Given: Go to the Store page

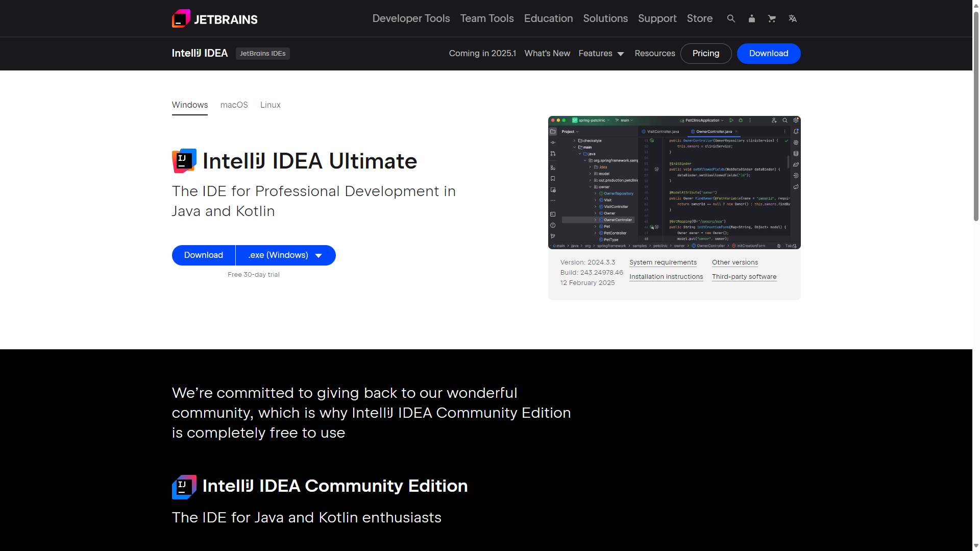Looking at the screenshot, I should point(699,18).
